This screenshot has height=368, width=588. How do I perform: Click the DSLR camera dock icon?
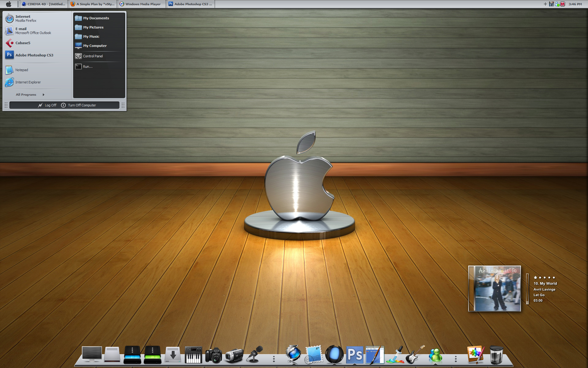pos(213,355)
